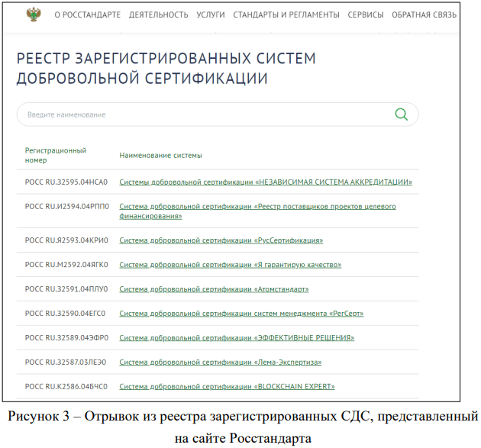Screen dimensions: 481x448
Task: Focus the «Введите наименование» search field
Action: (x=218, y=114)
